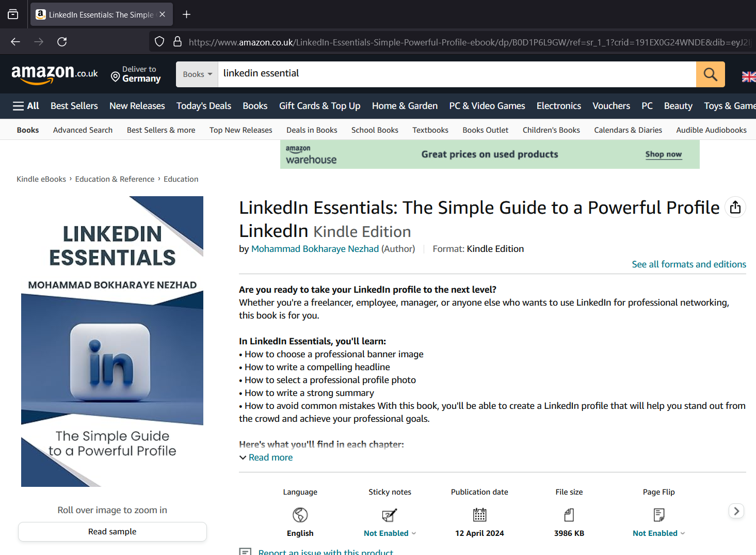Click the orange search magnifier button
The height and width of the screenshot is (555, 756).
[710, 74]
